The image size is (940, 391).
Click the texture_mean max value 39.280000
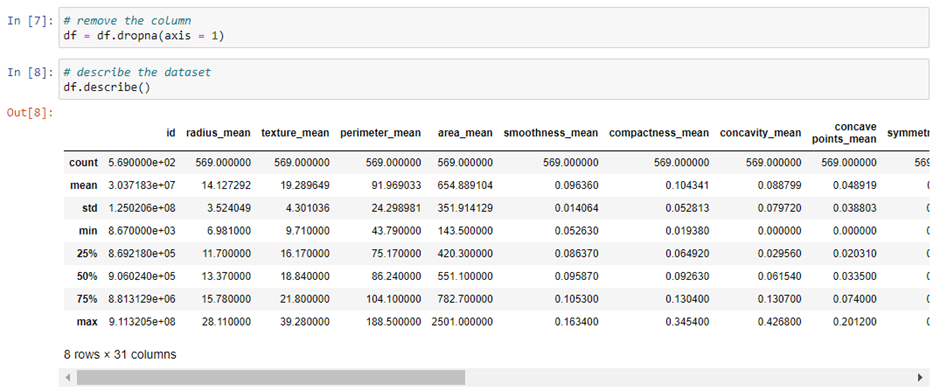click(x=305, y=321)
